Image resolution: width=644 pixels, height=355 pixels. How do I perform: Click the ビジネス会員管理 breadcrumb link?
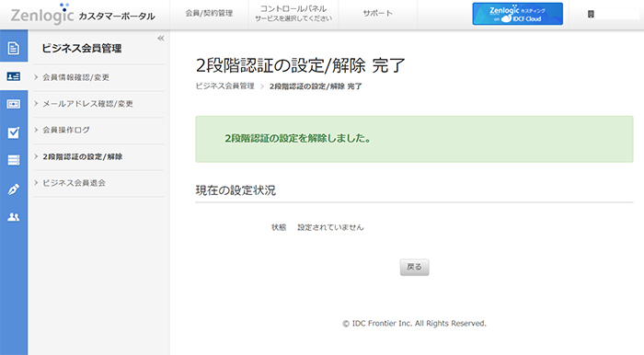coord(224,86)
